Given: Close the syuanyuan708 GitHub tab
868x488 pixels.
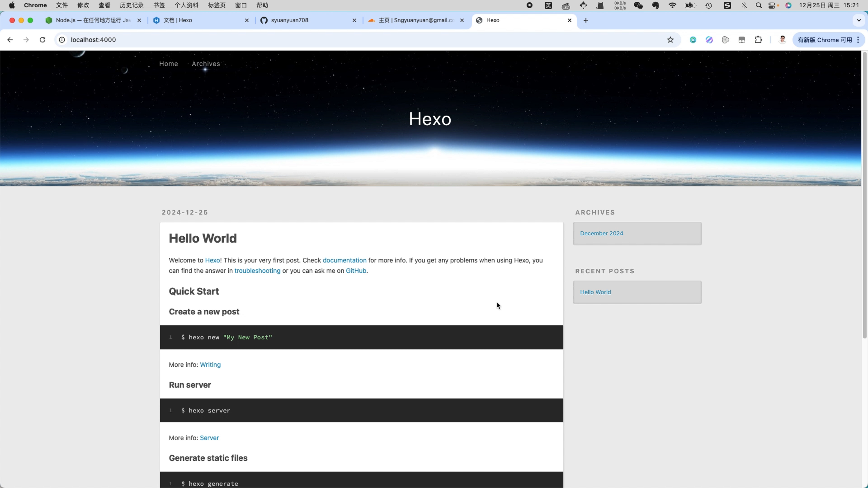Looking at the screenshot, I should (x=354, y=20).
